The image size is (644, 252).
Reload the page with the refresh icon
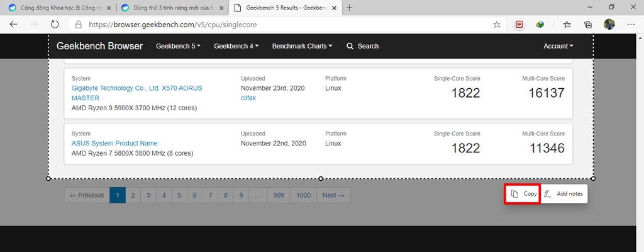pyautogui.click(x=55, y=25)
